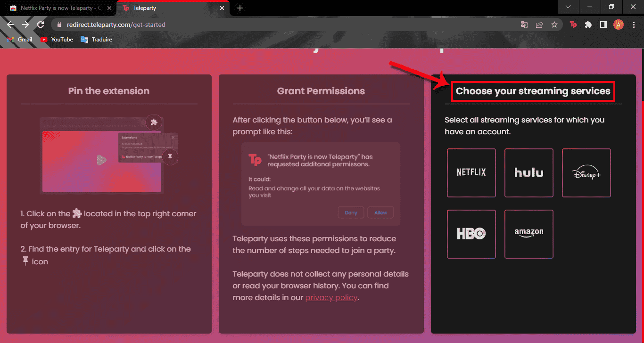Select the Amazon streaming service tile

coord(529,234)
